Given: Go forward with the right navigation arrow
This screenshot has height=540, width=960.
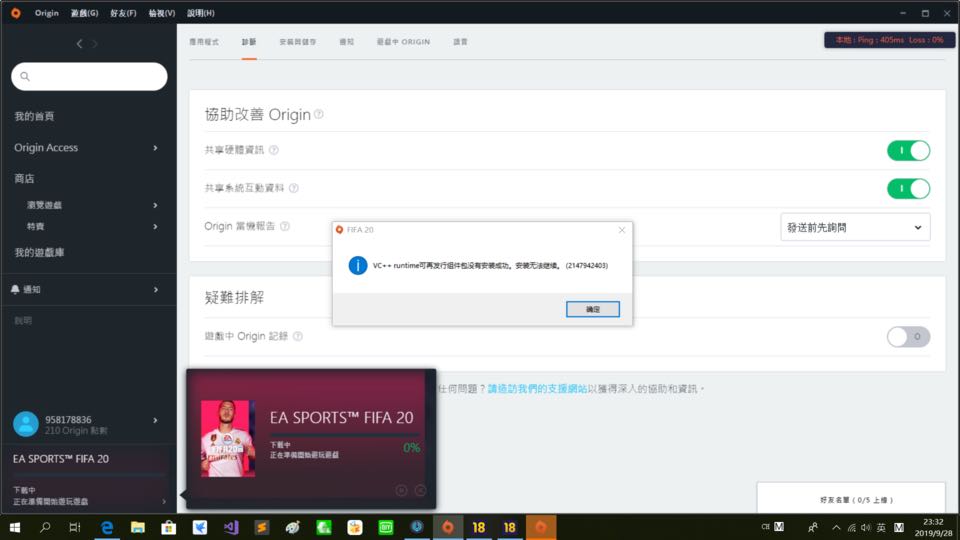Looking at the screenshot, I should pos(95,43).
